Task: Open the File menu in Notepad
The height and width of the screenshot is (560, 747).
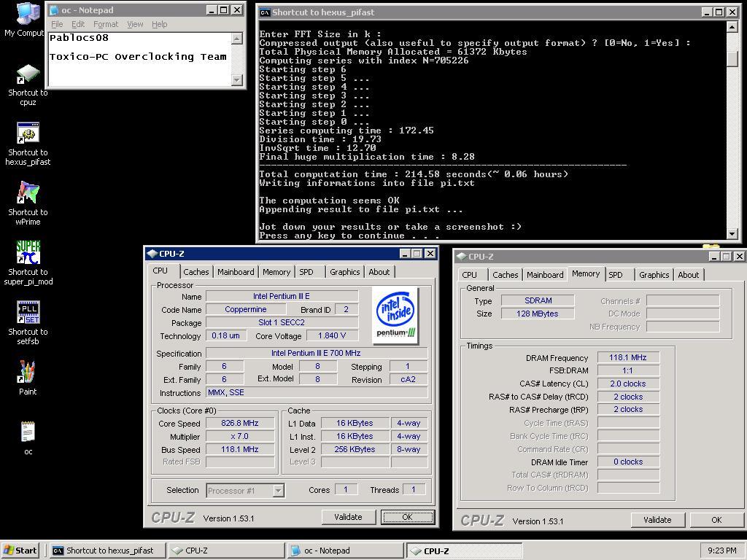Action: pyautogui.click(x=57, y=24)
